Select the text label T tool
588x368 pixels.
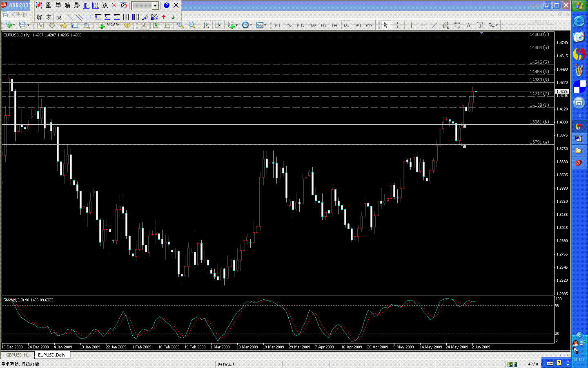click(480, 25)
